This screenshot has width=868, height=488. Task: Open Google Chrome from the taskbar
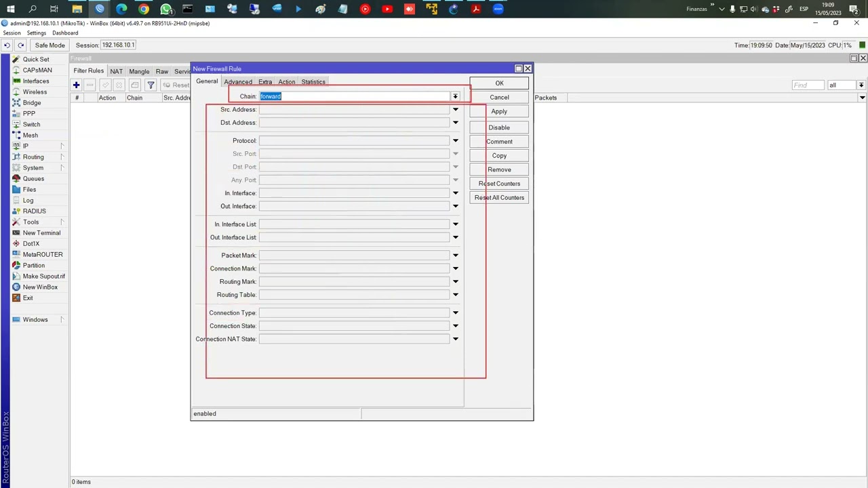(x=144, y=9)
